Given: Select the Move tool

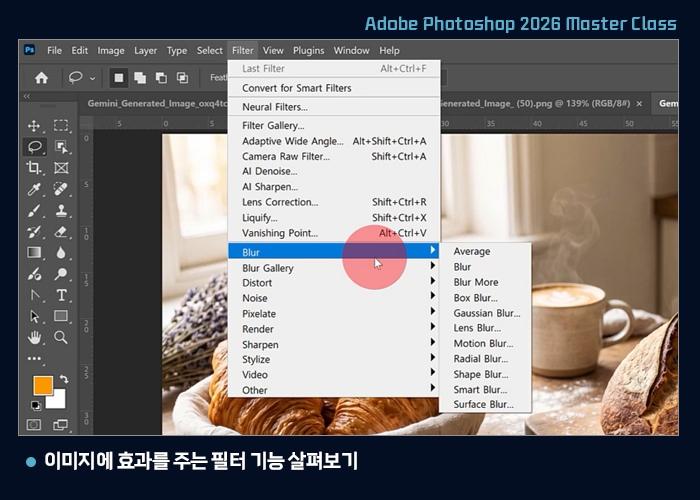Looking at the screenshot, I should pos(34,126).
